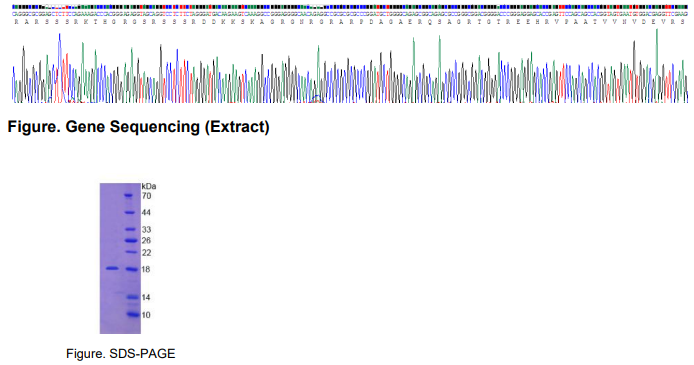Click the 26 kDa marker label

tap(147, 241)
